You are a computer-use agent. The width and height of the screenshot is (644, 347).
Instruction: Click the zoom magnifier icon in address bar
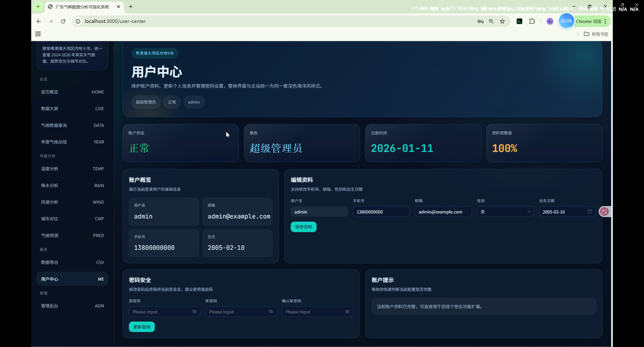pos(491,21)
